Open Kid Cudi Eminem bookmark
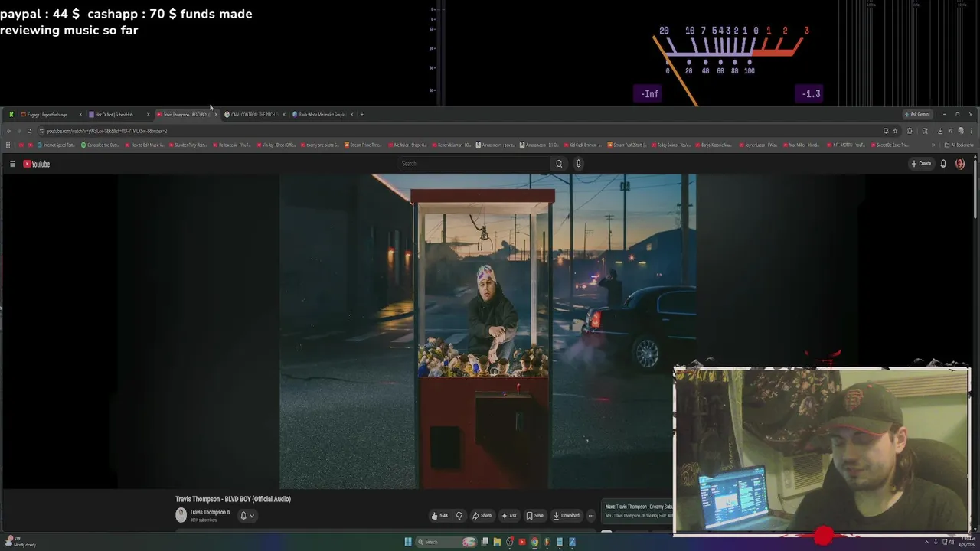Viewport: 980px width, 551px height. click(x=583, y=145)
